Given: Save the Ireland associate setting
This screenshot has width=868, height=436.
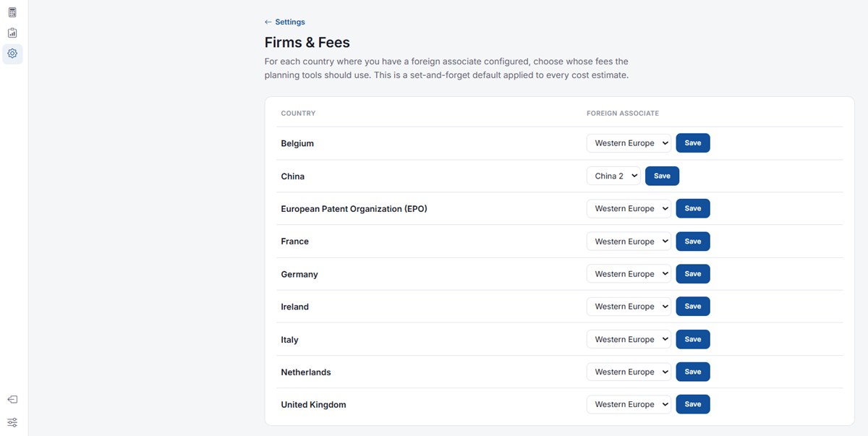Looking at the screenshot, I should [x=693, y=307].
